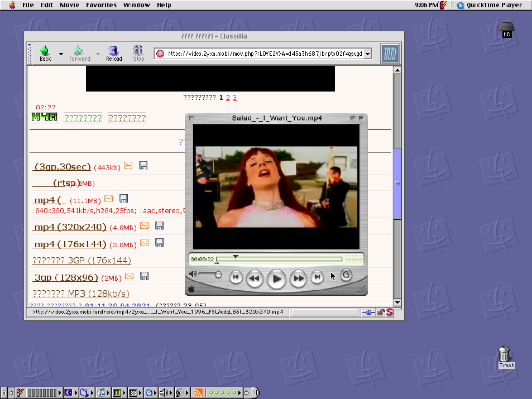Click floppy save icon for 3gp (128x96)
532x399 pixels.
point(144,276)
